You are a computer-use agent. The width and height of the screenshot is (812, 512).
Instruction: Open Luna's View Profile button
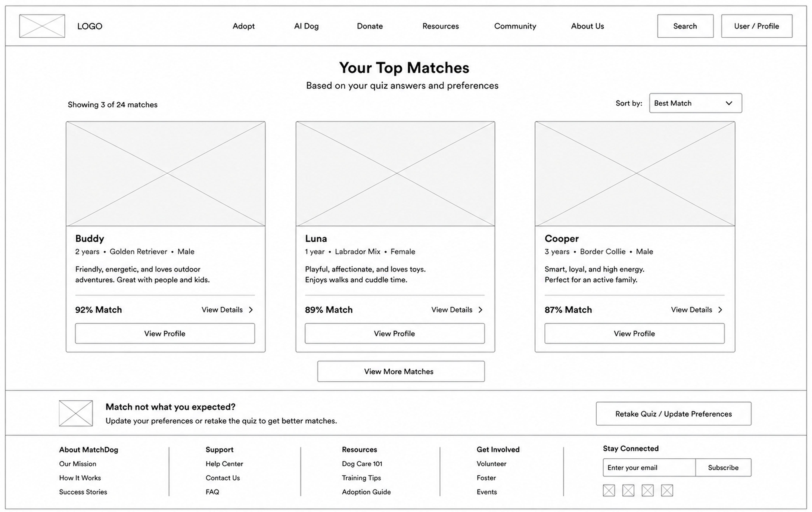394,334
